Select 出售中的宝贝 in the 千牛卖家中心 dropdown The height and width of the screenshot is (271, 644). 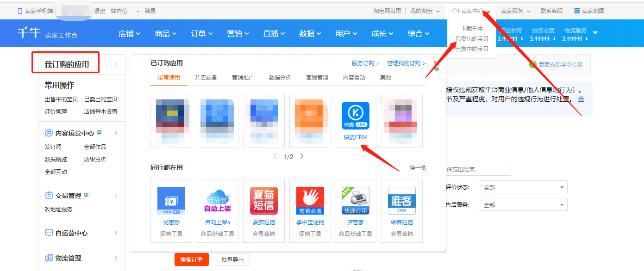[x=472, y=49]
